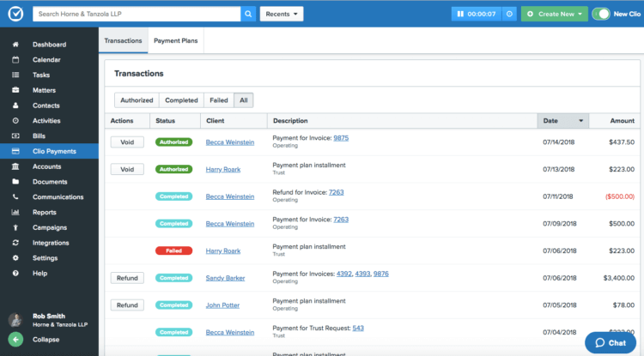The width and height of the screenshot is (644, 356).
Task: Click the ($500.00) refund amount
Action: click(x=620, y=196)
